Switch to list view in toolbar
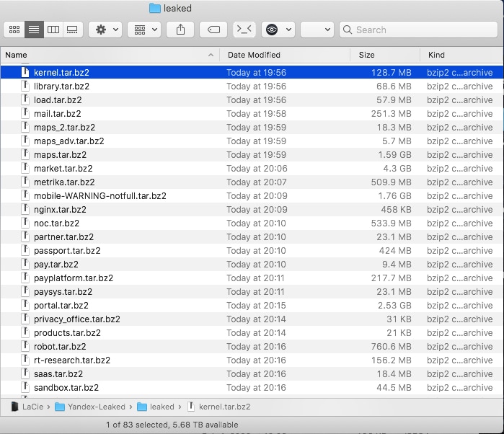 (34, 30)
